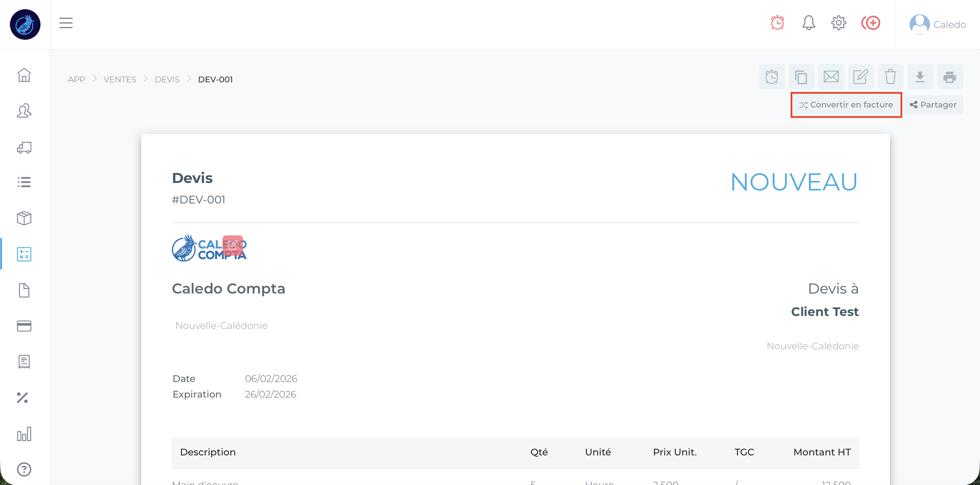Open the settings gear icon
The image size is (980, 485).
point(838,23)
